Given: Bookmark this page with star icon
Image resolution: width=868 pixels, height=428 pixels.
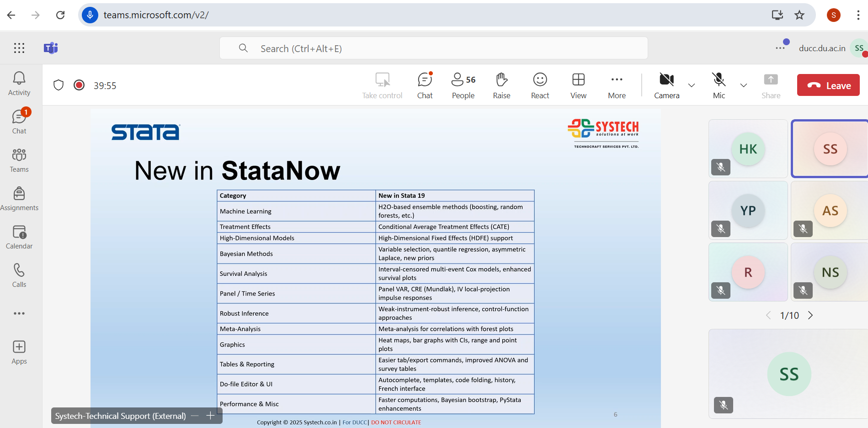Looking at the screenshot, I should [x=799, y=15].
